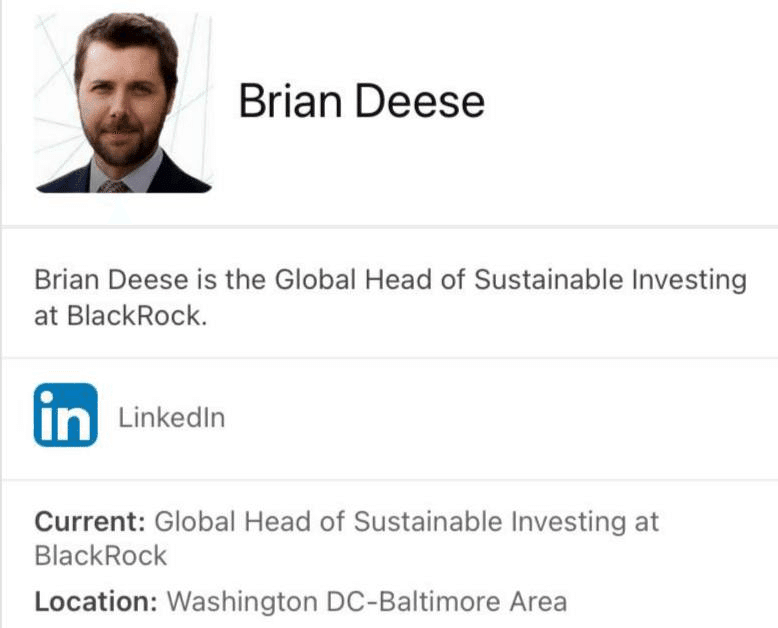This screenshot has height=628, width=778.
Task: Click 'Global Head of Sustainable Investing at' in Current
Action: (x=407, y=522)
